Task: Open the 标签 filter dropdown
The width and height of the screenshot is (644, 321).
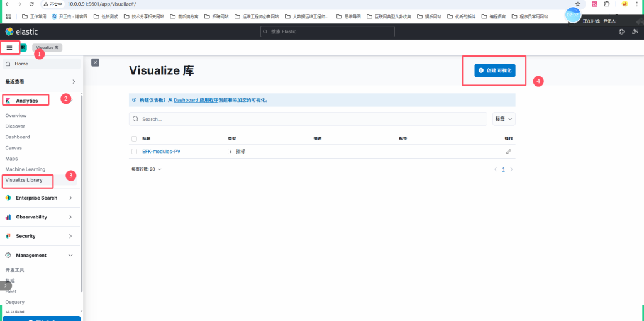Action: [504, 118]
